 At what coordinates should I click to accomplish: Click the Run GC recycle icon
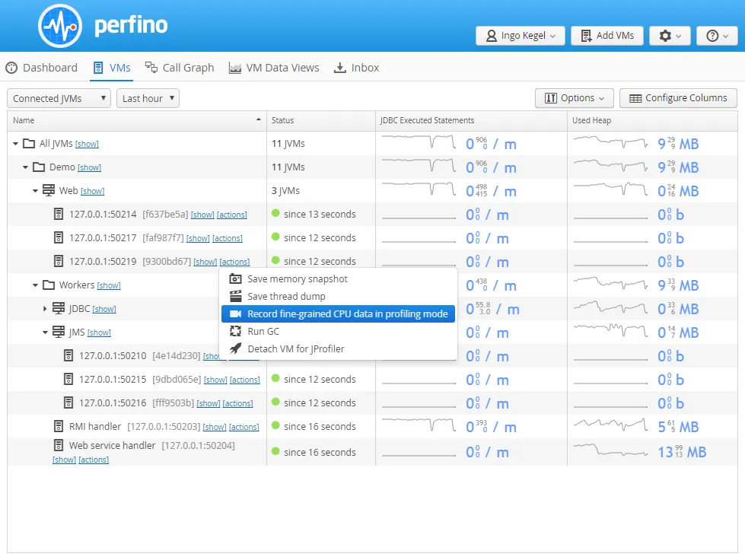tap(236, 332)
